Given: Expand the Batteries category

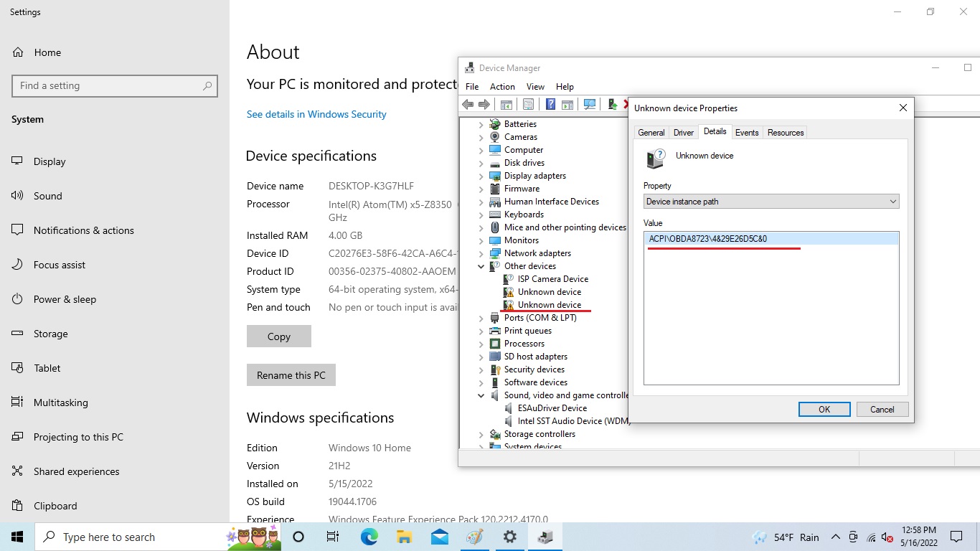Looking at the screenshot, I should coord(481,124).
